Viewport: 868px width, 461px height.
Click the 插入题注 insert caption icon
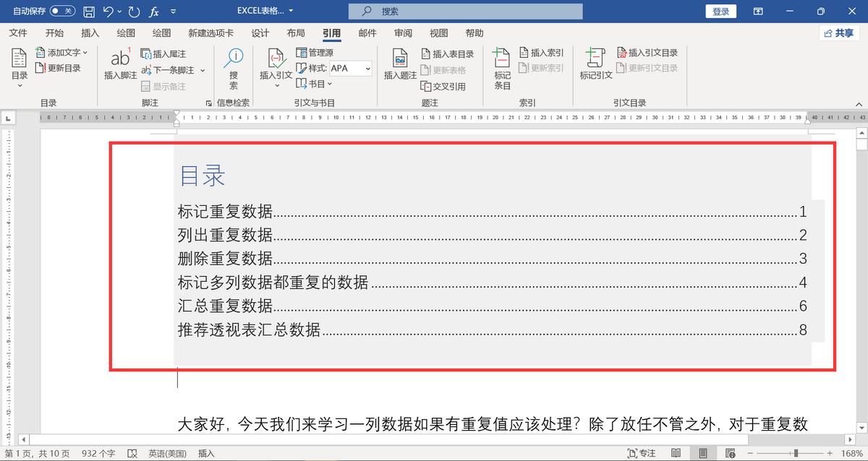click(400, 59)
